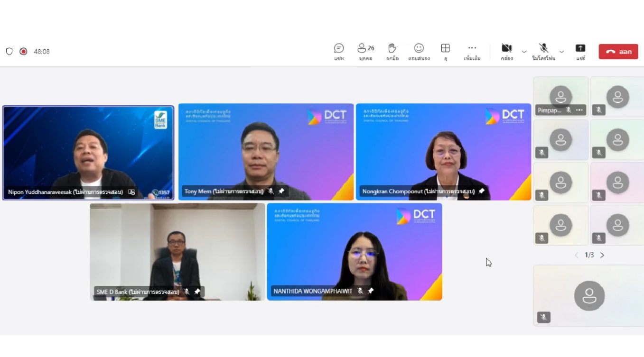Screen dimensions: 644x357
Task: Go to previous participants page arrow
Action: click(577, 255)
